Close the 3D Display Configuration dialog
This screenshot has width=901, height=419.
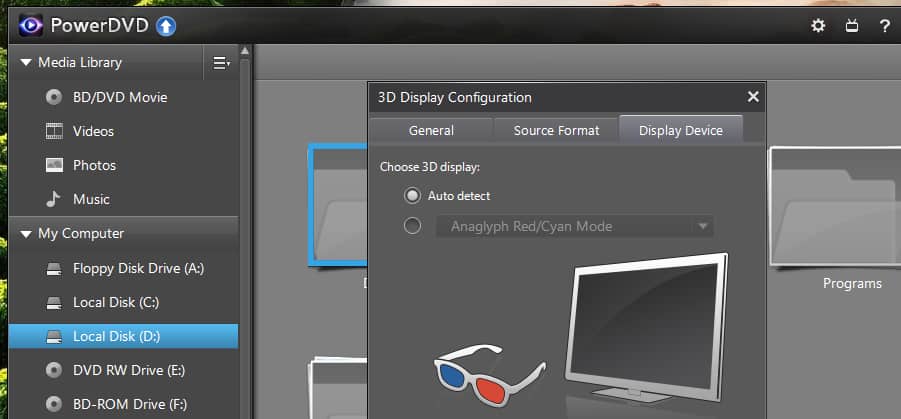pyautogui.click(x=753, y=97)
